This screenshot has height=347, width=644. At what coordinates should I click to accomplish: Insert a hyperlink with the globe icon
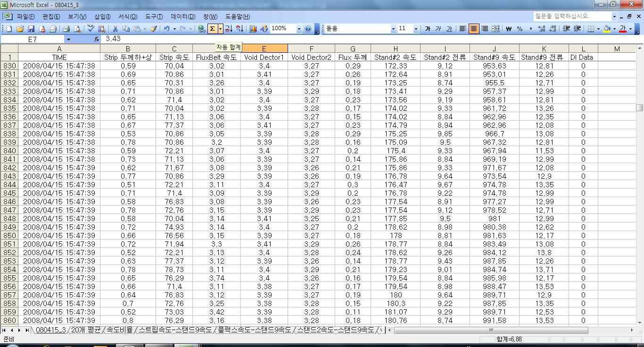click(201, 29)
